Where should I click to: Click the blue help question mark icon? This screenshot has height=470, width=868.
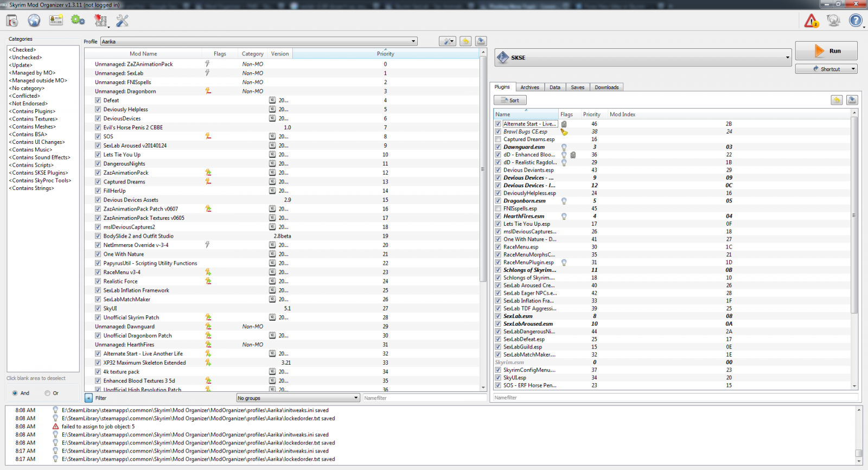pos(855,21)
